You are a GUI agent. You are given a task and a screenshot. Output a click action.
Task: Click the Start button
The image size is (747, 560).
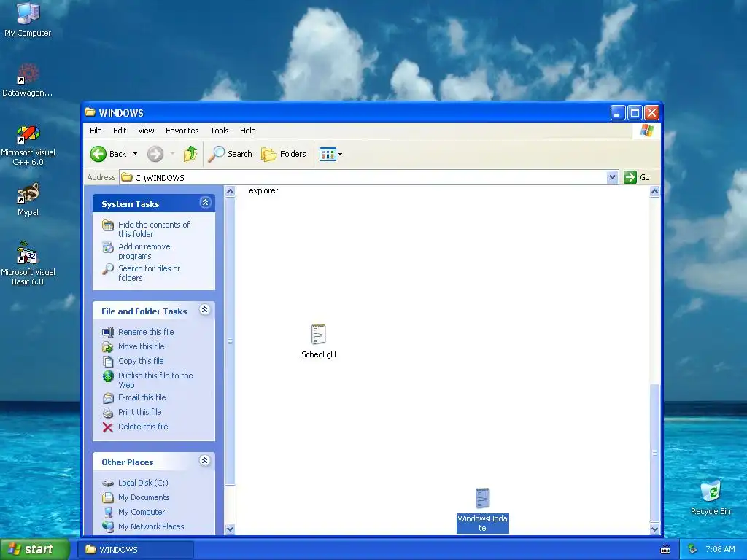(x=35, y=549)
